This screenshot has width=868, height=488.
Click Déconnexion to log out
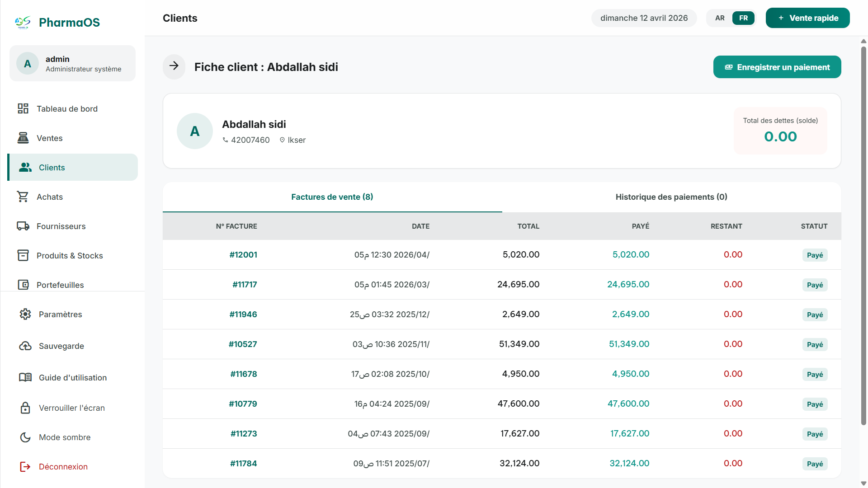pyautogui.click(x=63, y=466)
